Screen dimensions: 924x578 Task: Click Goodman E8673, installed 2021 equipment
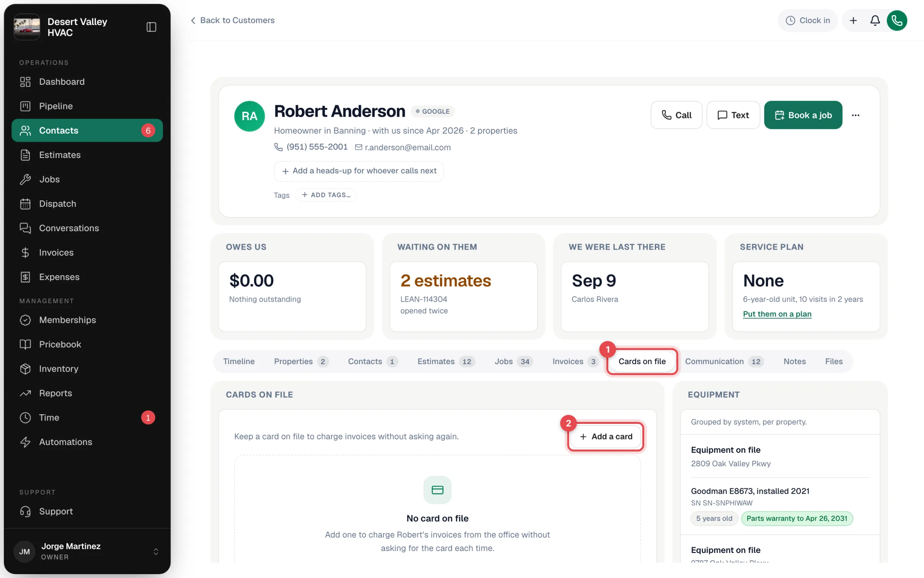750,491
